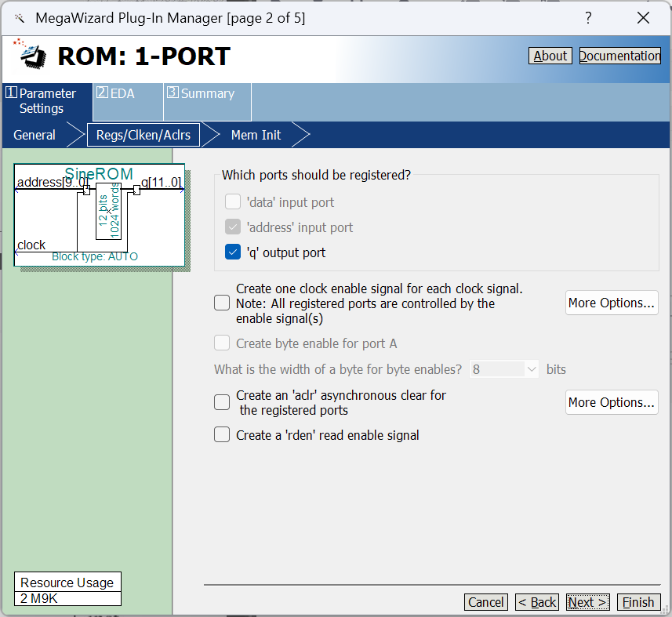Open byte width bits dropdown
This screenshot has height=617, width=672.
pos(504,369)
